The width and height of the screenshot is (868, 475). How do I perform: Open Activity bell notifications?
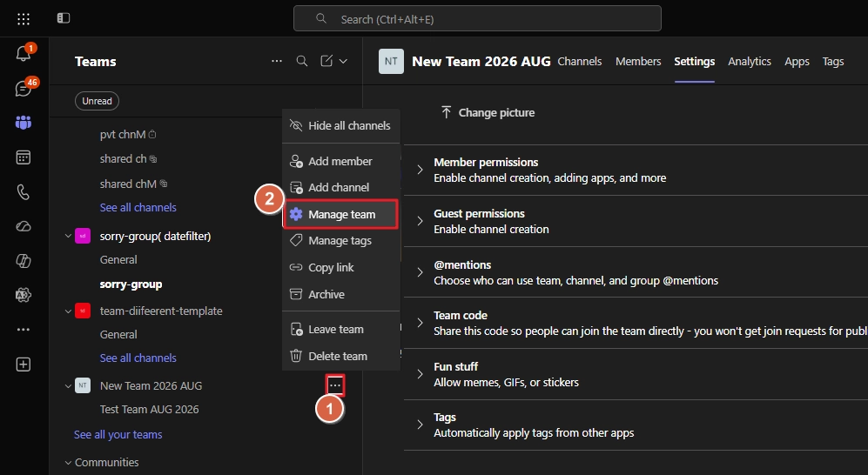(24, 53)
